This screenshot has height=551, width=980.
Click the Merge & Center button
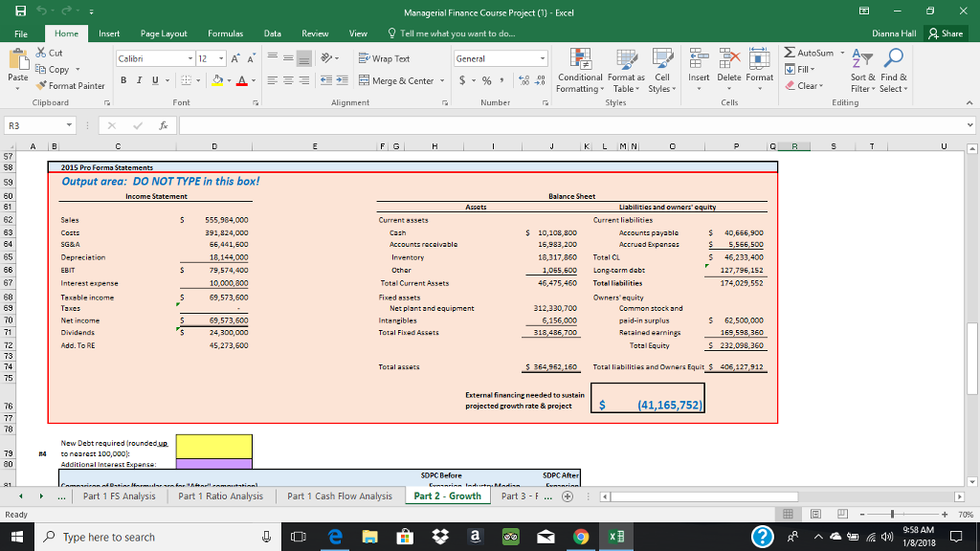pos(396,80)
